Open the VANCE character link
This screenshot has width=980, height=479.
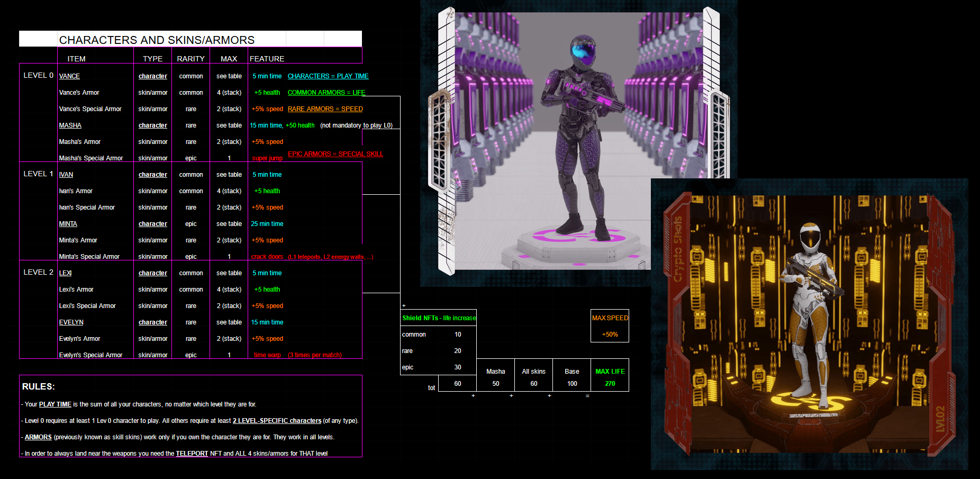69,76
